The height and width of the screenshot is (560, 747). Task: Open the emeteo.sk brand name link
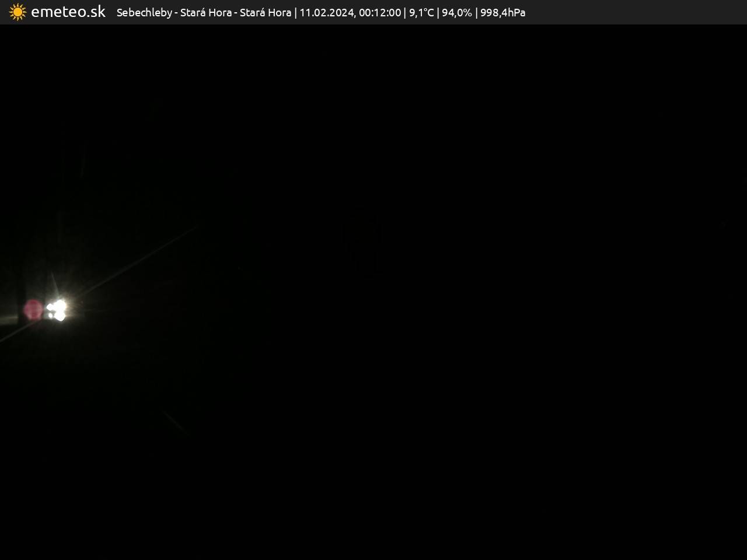pos(68,12)
